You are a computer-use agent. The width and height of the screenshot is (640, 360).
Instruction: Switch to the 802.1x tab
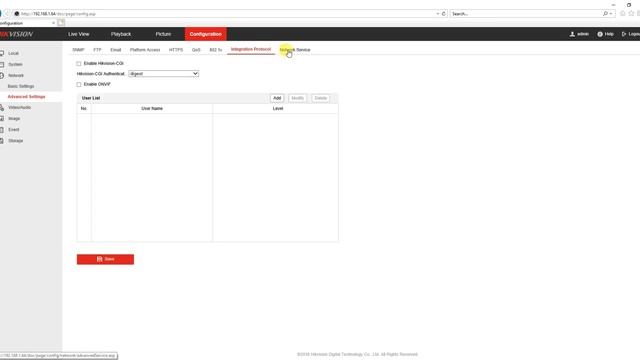point(216,50)
